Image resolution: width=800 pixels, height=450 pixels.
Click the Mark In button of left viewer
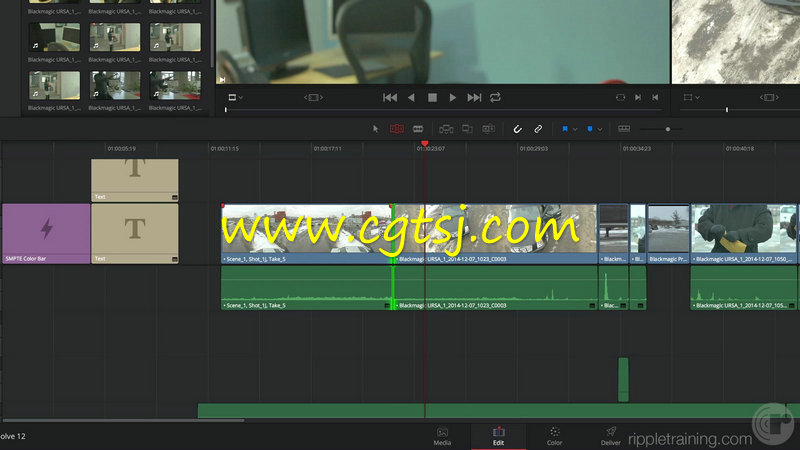[638, 97]
